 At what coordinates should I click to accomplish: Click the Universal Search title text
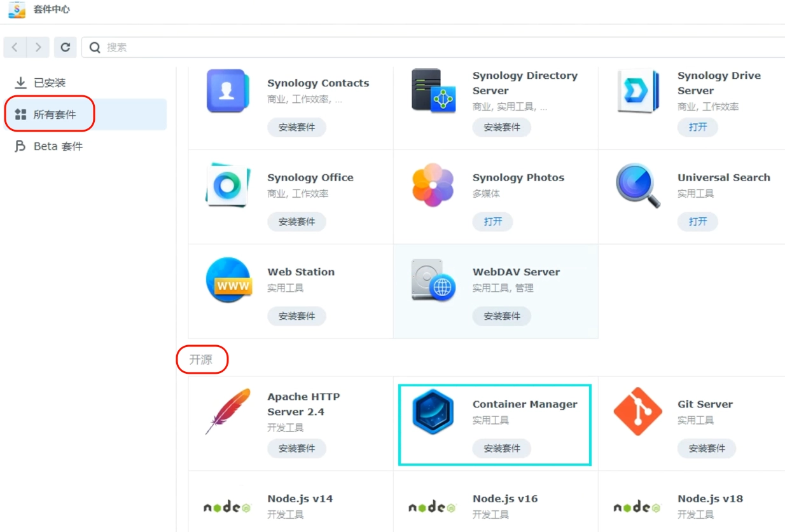click(x=724, y=178)
